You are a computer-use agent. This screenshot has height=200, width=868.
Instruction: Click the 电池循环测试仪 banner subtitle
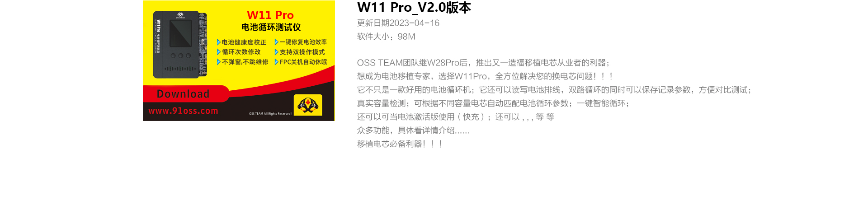point(271,27)
